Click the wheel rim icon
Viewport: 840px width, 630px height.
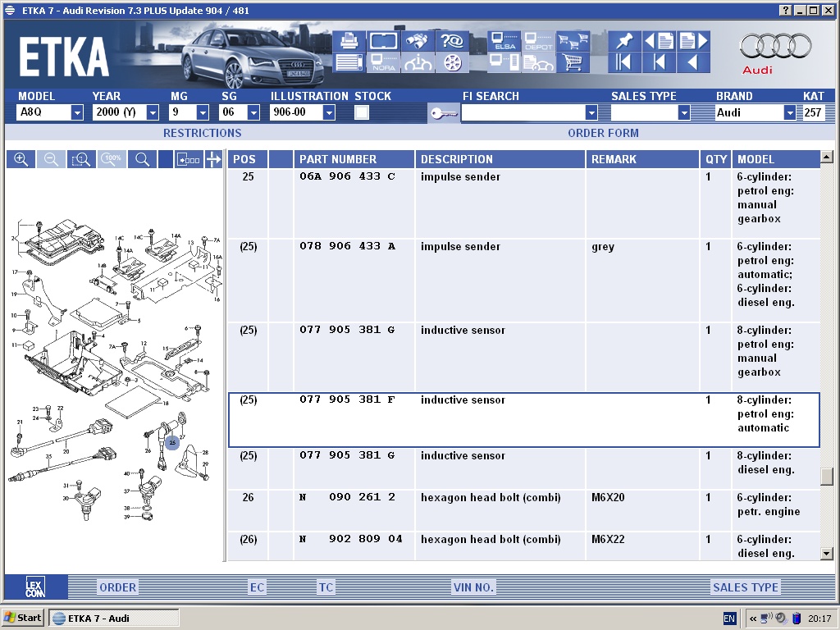[x=452, y=62]
